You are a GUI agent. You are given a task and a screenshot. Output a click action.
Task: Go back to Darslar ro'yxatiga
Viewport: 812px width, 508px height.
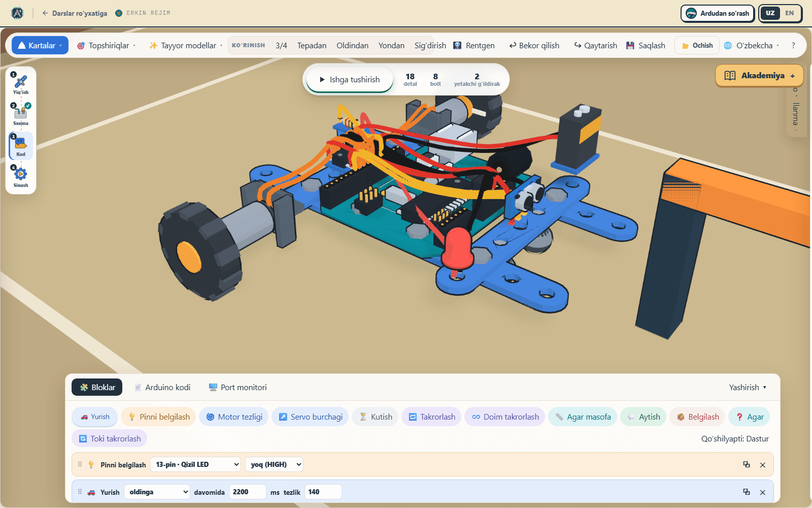pos(75,13)
